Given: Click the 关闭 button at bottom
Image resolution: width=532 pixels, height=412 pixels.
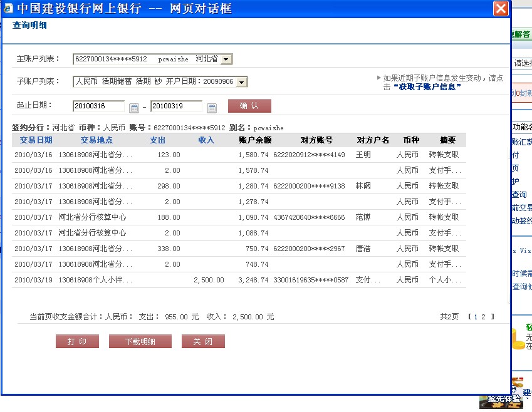Looking at the screenshot, I should pos(203,341).
